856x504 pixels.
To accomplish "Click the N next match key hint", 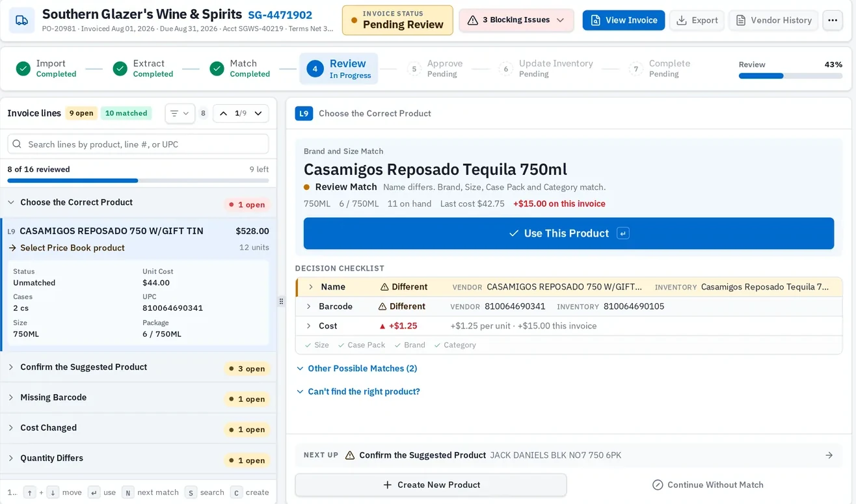I will point(128,492).
